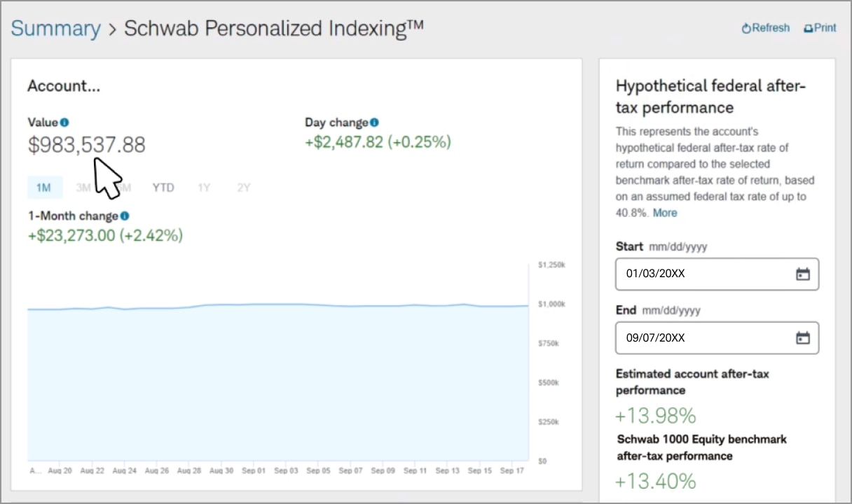Click the Sep 17 date label

(511, 471)
